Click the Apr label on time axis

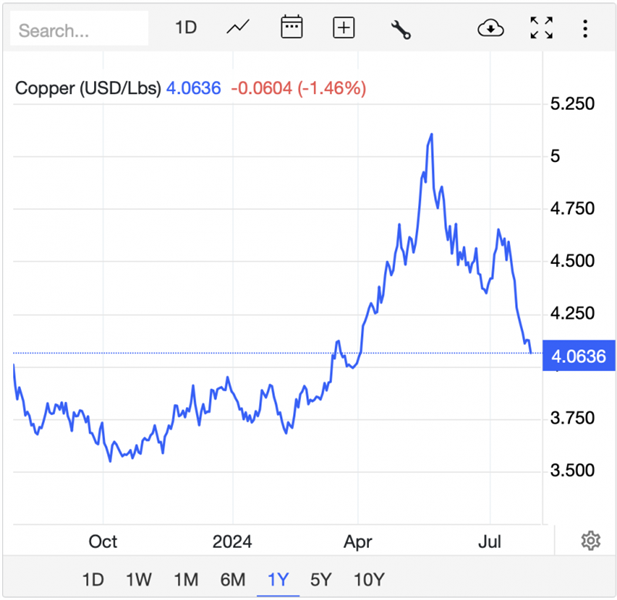[358, 543]
